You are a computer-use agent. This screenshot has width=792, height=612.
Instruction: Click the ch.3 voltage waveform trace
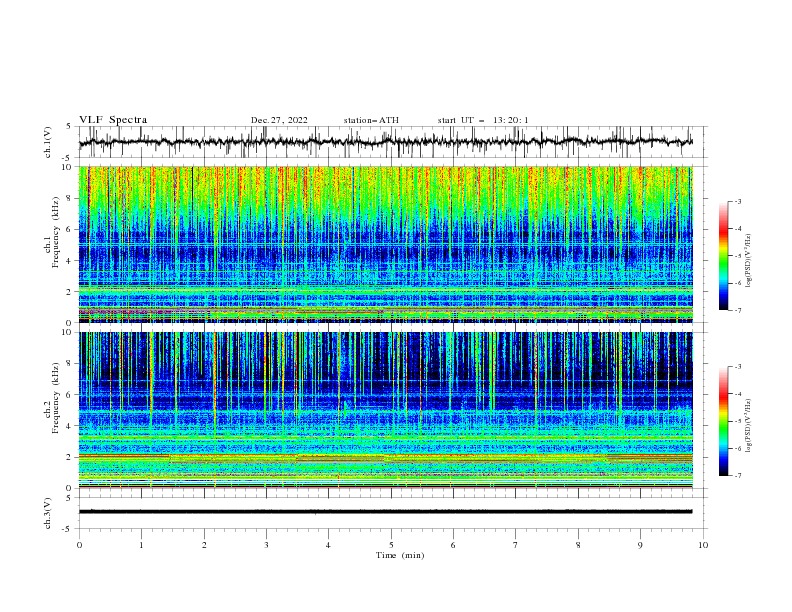386,512
